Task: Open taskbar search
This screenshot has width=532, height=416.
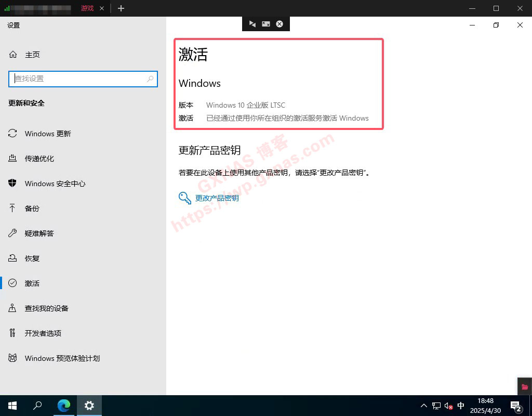Action: tap(37, 406)
